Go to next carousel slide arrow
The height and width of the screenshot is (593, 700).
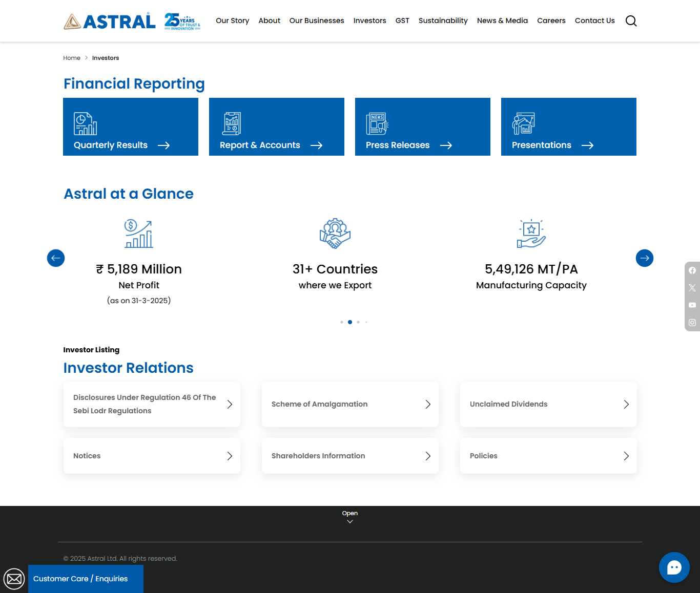coord(644,258)
